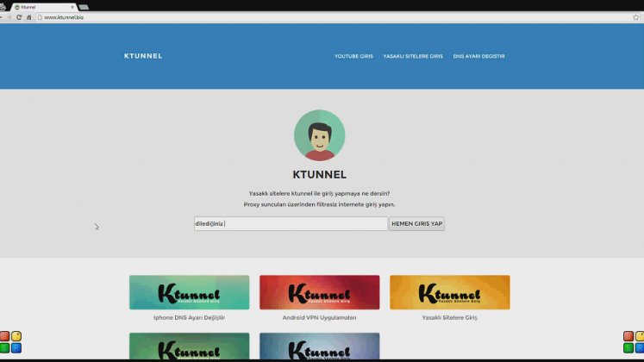Select the Ktunnel browser tab
The width and height of the screenshot is (644, 362).
click(x=43, y=7)
